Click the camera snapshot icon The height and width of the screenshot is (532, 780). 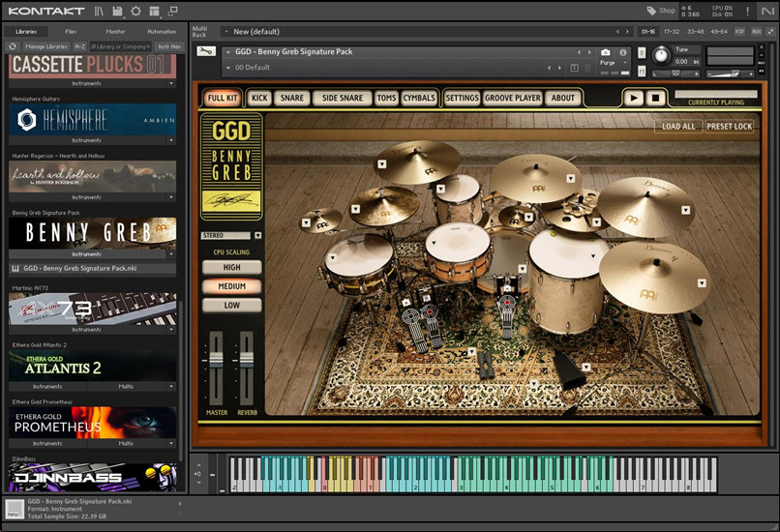click(606, 52)
